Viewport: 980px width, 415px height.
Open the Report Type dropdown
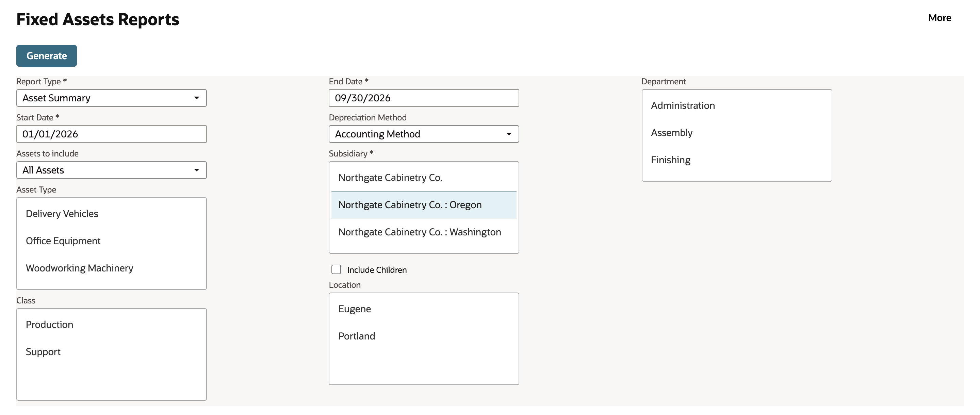[x=112, y=98]
